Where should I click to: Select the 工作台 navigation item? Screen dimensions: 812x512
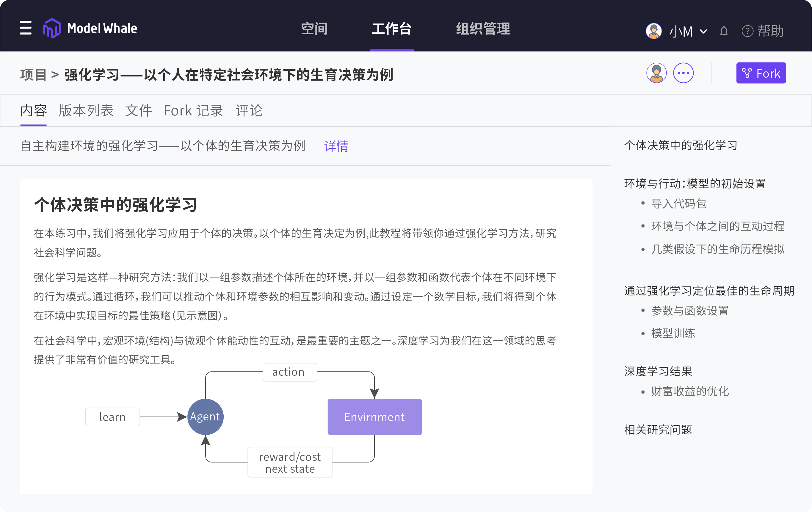391,29
